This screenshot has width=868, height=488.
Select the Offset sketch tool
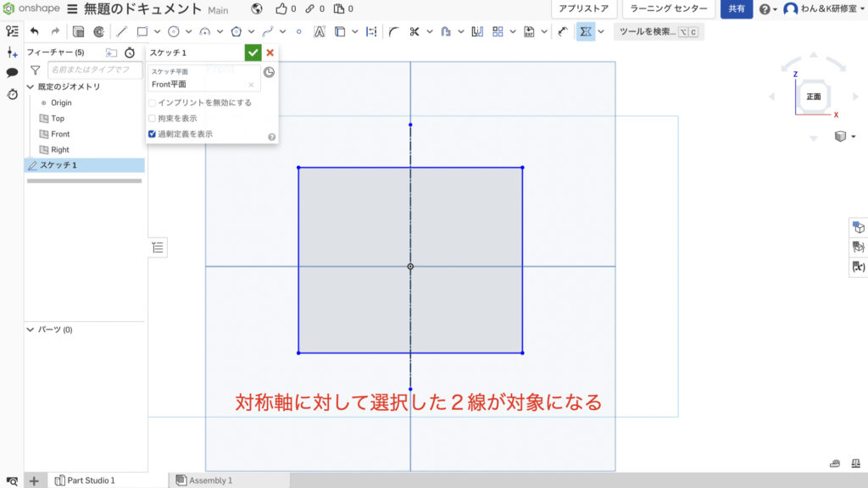(x=446, y=31)
